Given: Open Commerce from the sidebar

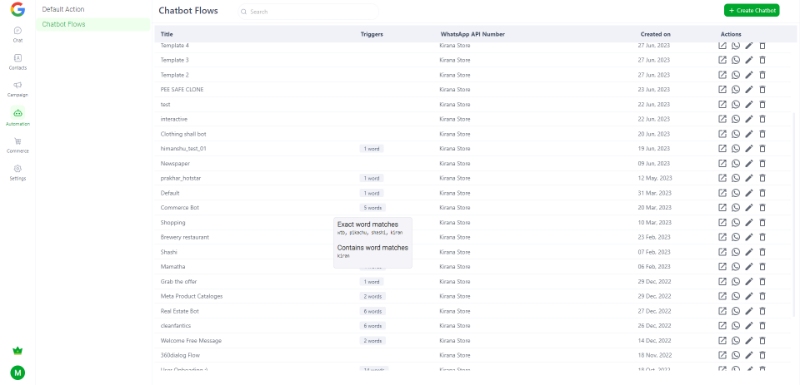Looking at the screenshot, I should coord(17,145).
